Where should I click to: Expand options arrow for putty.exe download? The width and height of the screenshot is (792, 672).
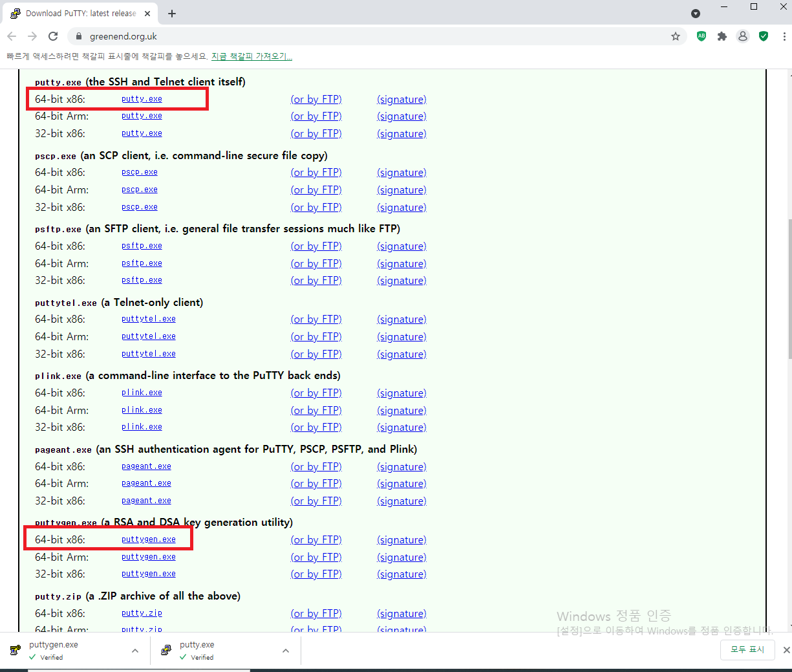[286, 651]
